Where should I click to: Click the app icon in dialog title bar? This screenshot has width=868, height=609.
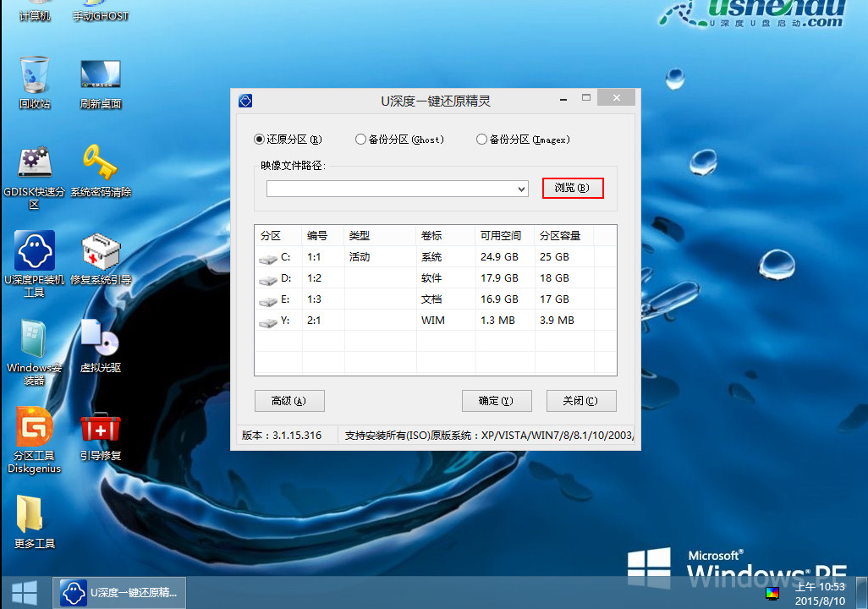(x=245, y=101)
